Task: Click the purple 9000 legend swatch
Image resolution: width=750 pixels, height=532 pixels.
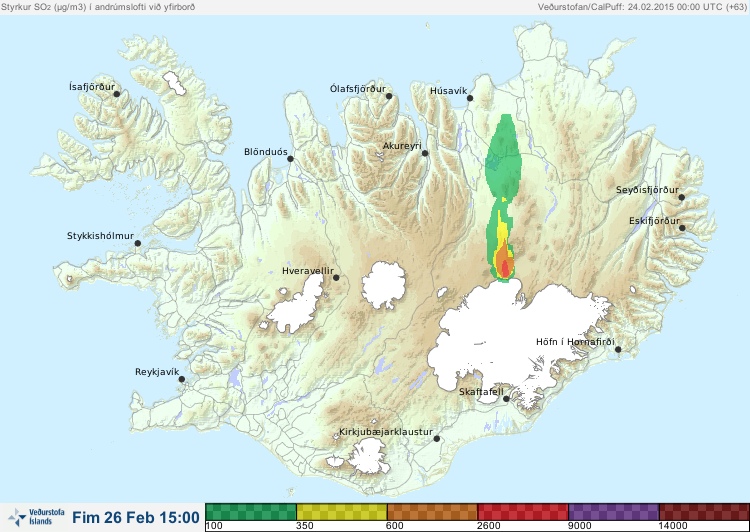Action: coord(614,512)
